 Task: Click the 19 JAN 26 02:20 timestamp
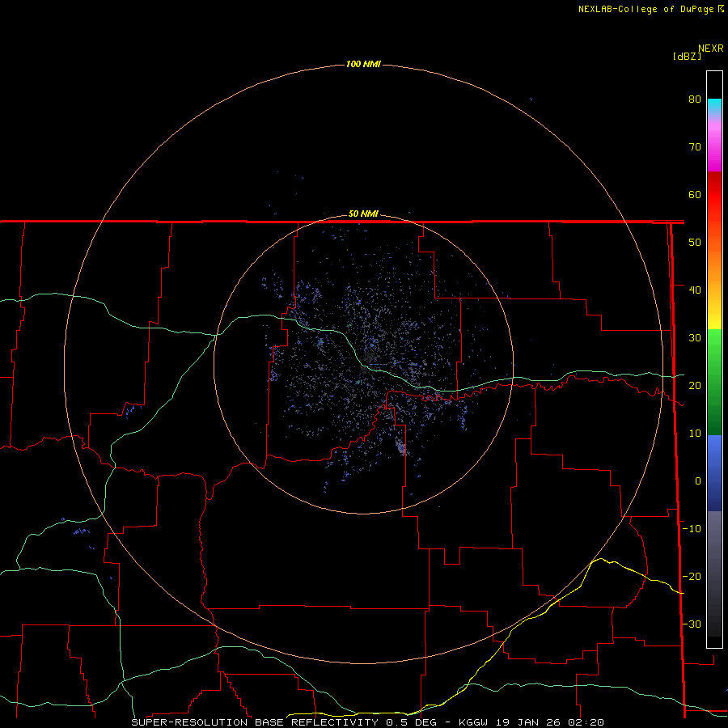coord(550,722)
